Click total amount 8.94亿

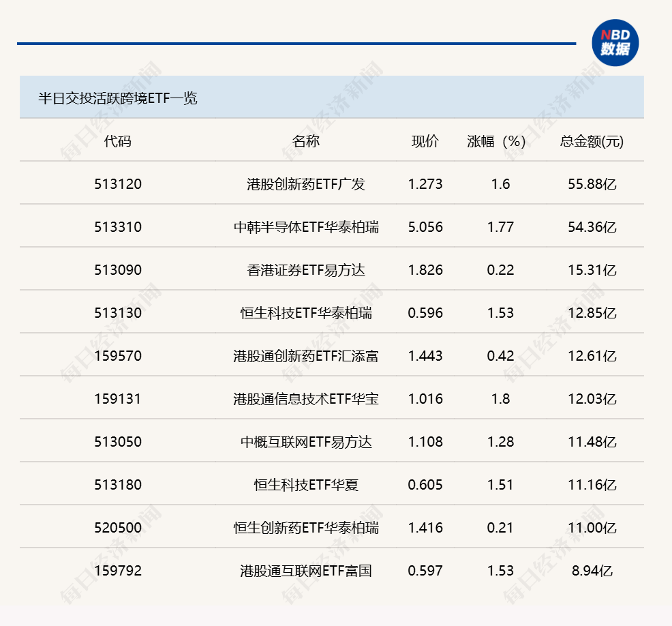tap(592, 570)
